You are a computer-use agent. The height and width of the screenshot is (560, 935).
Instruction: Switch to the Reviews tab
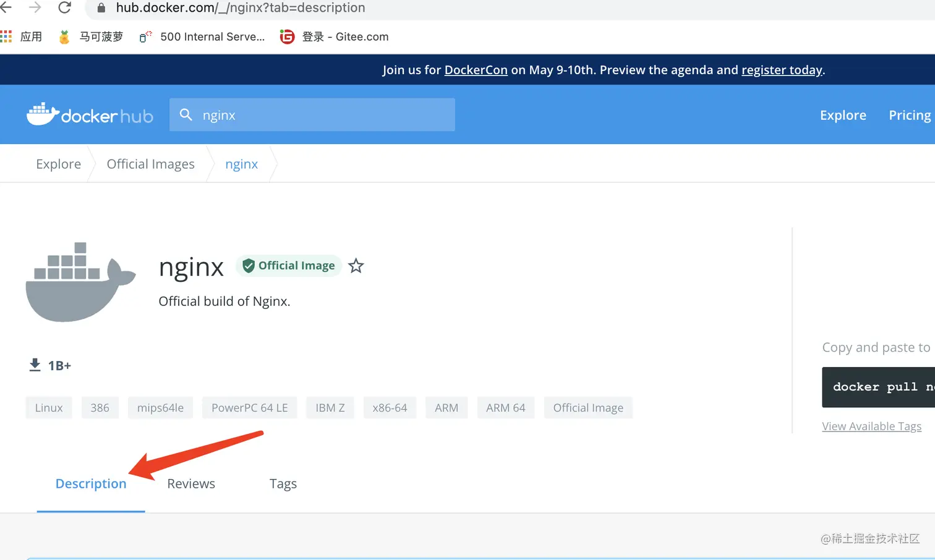[191, 484]
